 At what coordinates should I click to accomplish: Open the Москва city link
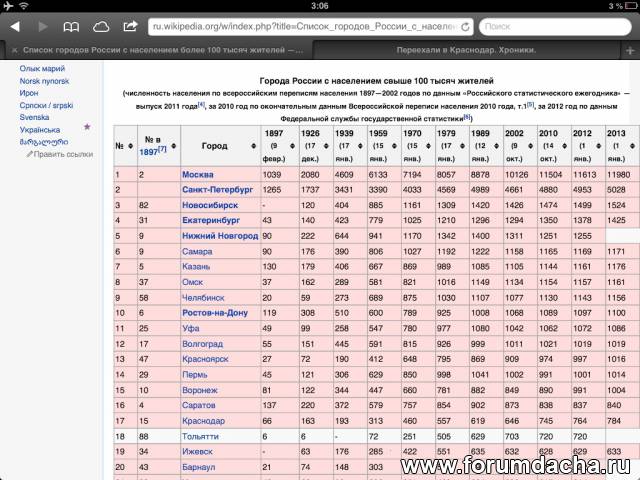pos(198,174)
